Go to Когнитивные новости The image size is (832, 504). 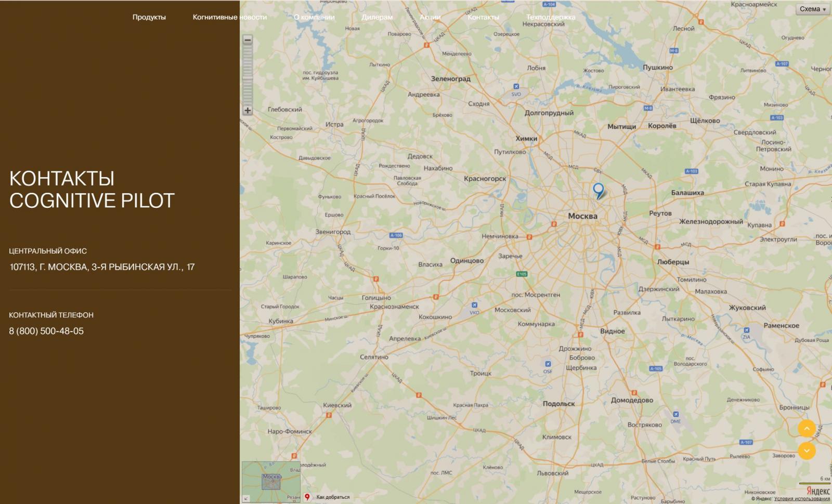pos(230,17)
